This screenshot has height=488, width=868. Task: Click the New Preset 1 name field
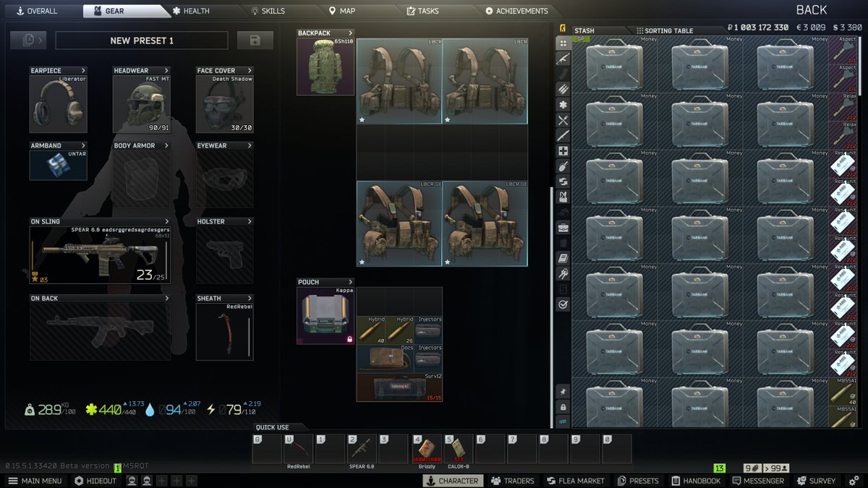tap(142, 40)
